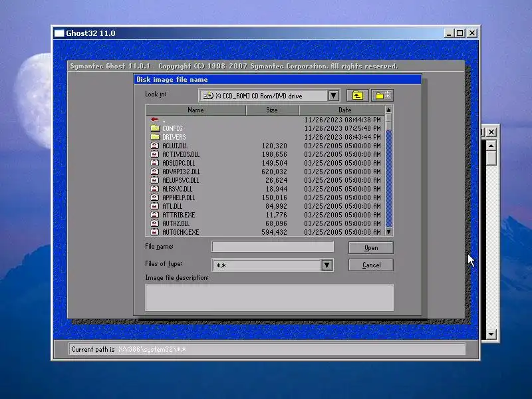Click the Image file description text box
The width and height of the screenshot is (532, 399).
(x=269, y=297)
